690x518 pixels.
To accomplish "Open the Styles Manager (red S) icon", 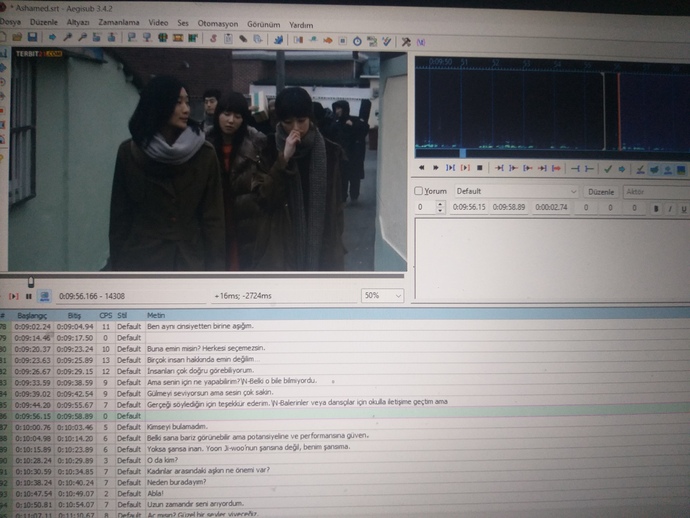I will [x=213, y=39].
